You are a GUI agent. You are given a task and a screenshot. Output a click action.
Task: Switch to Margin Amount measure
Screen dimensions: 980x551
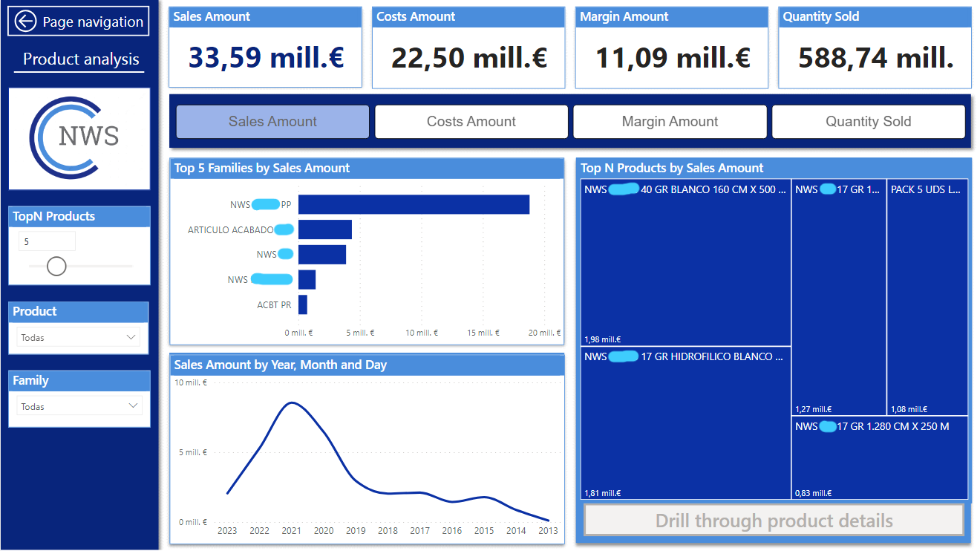click(670, 122)
